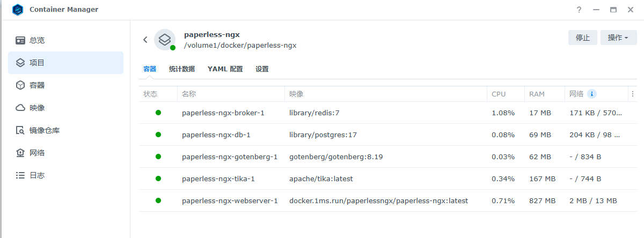Sort by the 名称 column header
This screenshot has height=238, width=644.
pos(231,94)
